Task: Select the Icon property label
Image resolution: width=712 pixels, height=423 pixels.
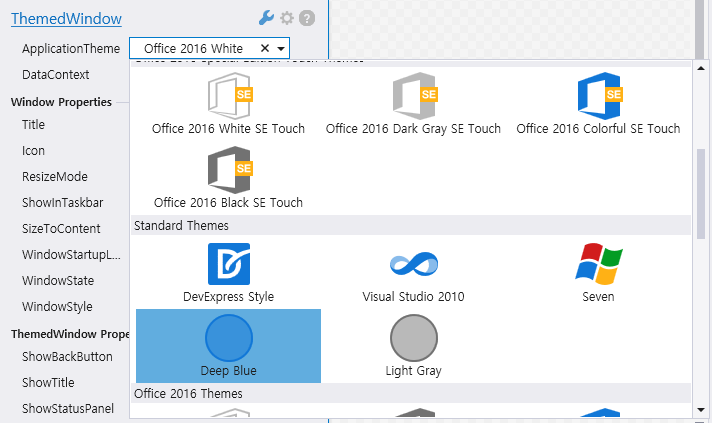Action: point(33,151)
